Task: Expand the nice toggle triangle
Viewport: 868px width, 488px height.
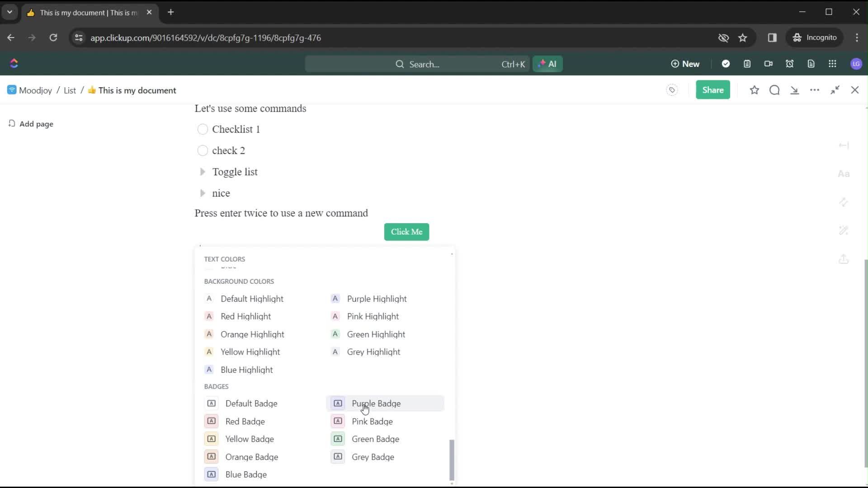Action: click(x=203, y=193)
